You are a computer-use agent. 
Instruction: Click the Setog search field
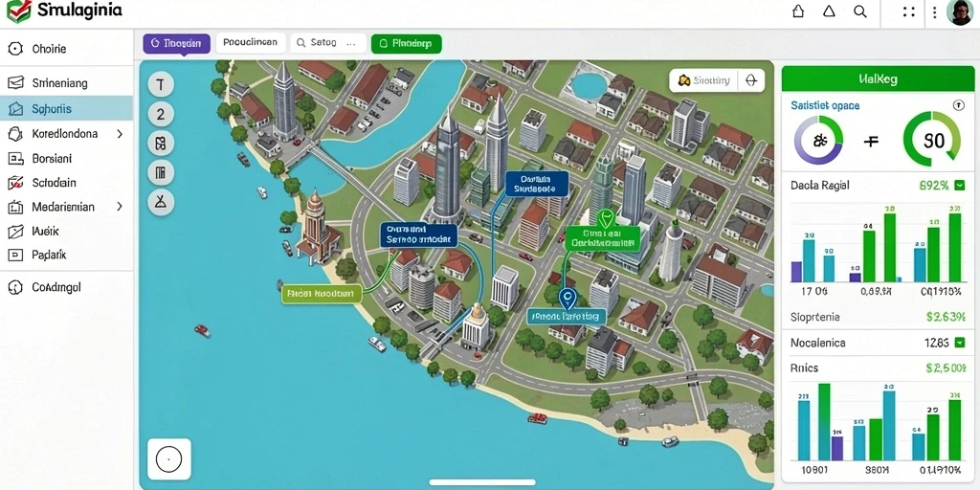(x=328, y=43)
